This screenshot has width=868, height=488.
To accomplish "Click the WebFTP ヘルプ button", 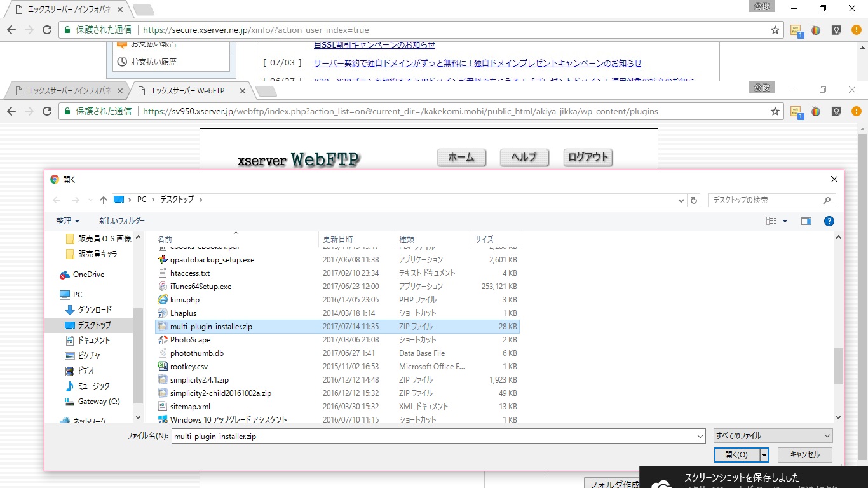I will coord(524,158).
